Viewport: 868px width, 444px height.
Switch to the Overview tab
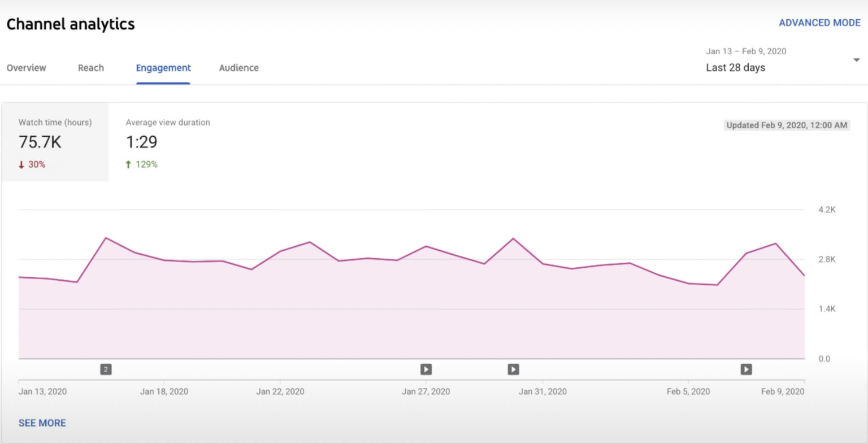[26, 68]
